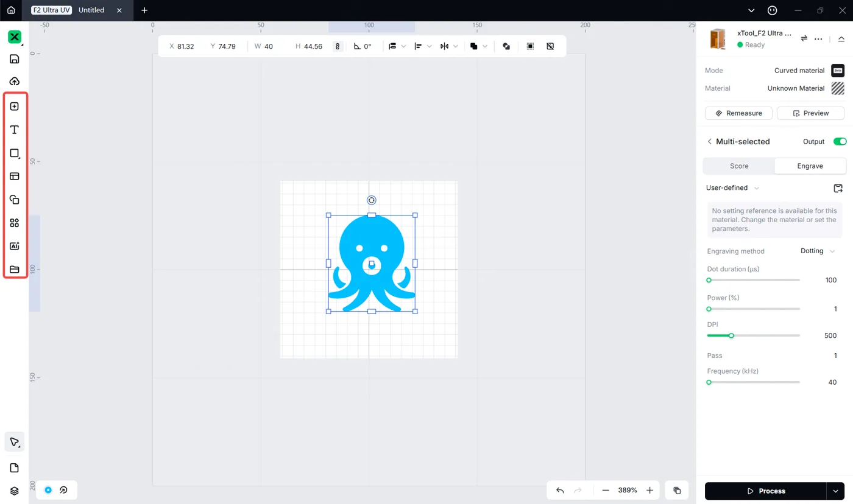Viewport: 853px width, 504px height.
Task: Choose the selection cursor tool
Action: pos(15,442)
